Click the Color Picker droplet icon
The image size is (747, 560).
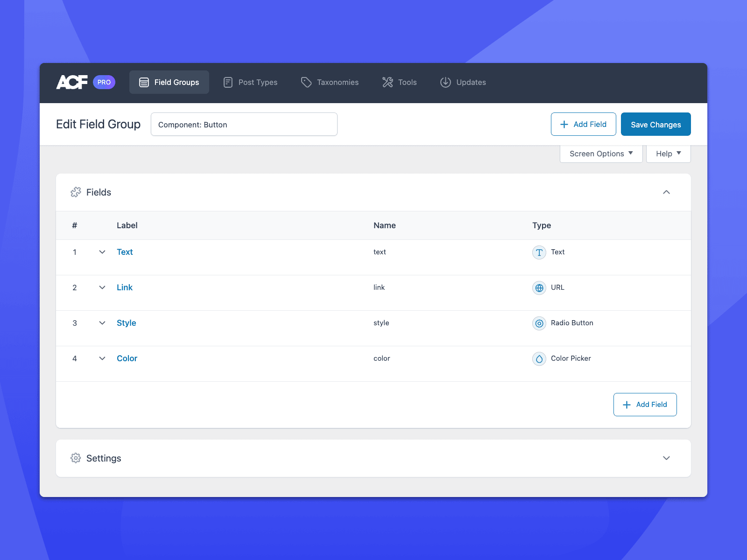(x=539, y=359)
